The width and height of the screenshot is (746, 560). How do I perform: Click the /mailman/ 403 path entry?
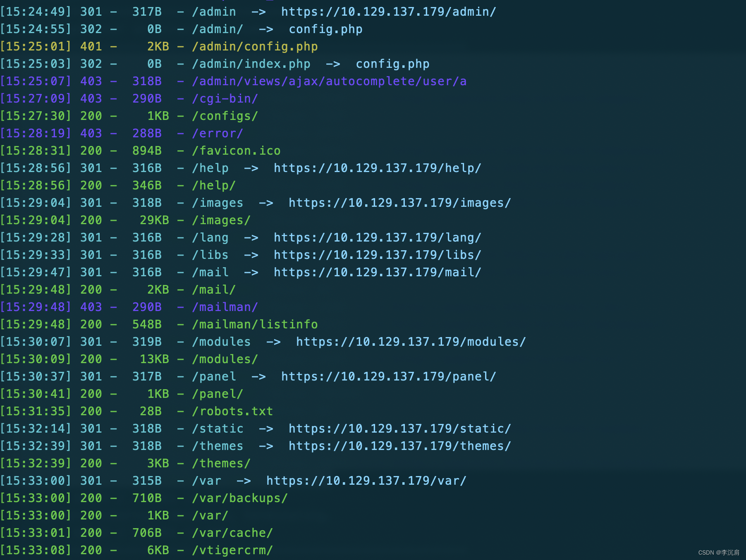[225, 307]
